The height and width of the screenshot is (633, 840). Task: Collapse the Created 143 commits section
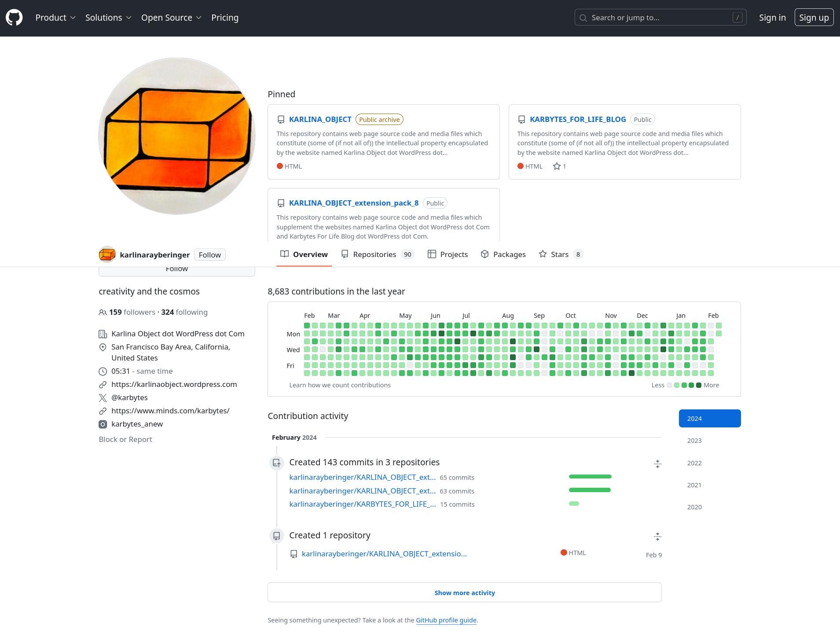pyautogui.click(x=657, y=464)
